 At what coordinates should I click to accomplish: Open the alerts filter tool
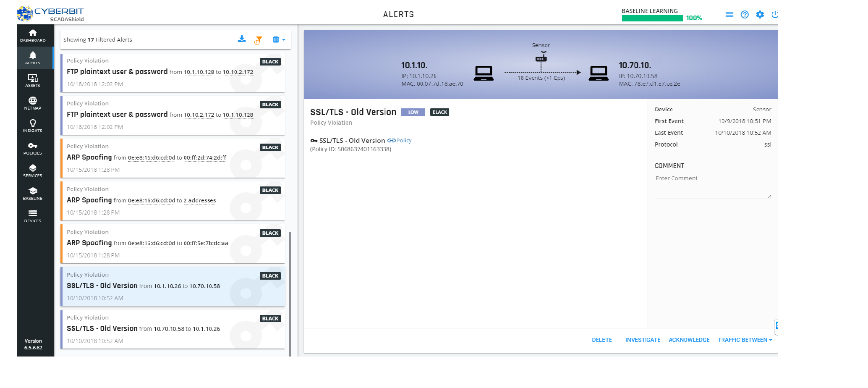[259, 39]
